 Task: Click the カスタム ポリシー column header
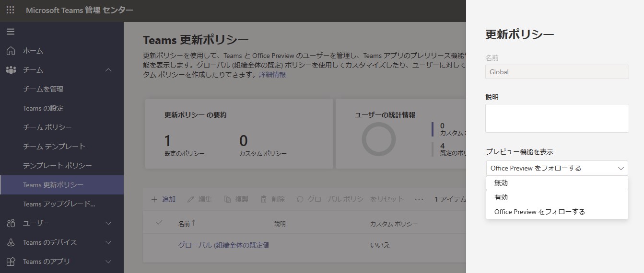tap(394, 224)
